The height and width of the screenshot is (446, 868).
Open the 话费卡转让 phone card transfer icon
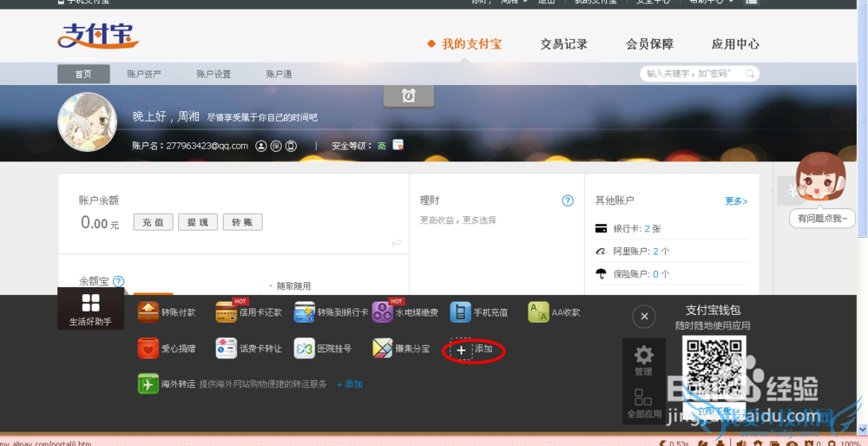click(x=226, y=349)
